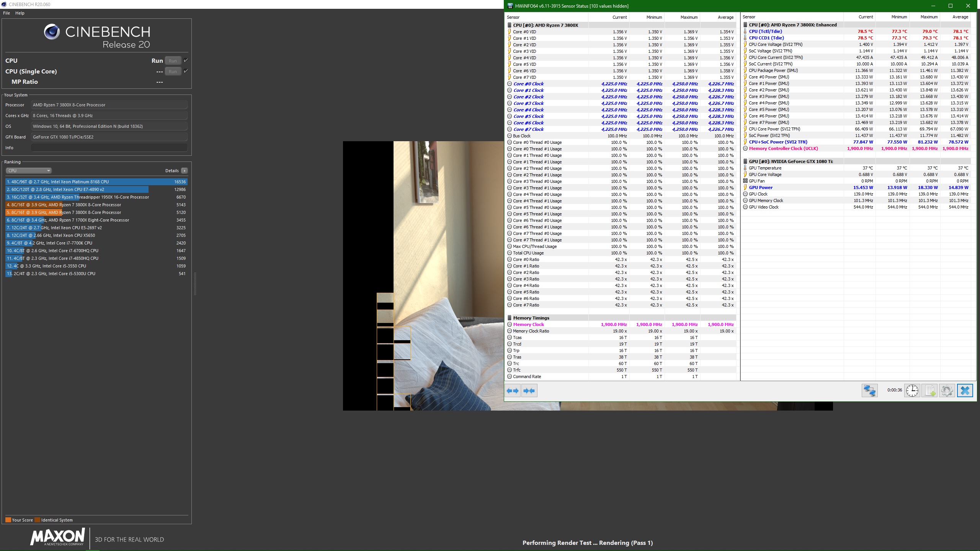
Task: Click the chip icon beside Memory Timings
Action: click(510, 318)
